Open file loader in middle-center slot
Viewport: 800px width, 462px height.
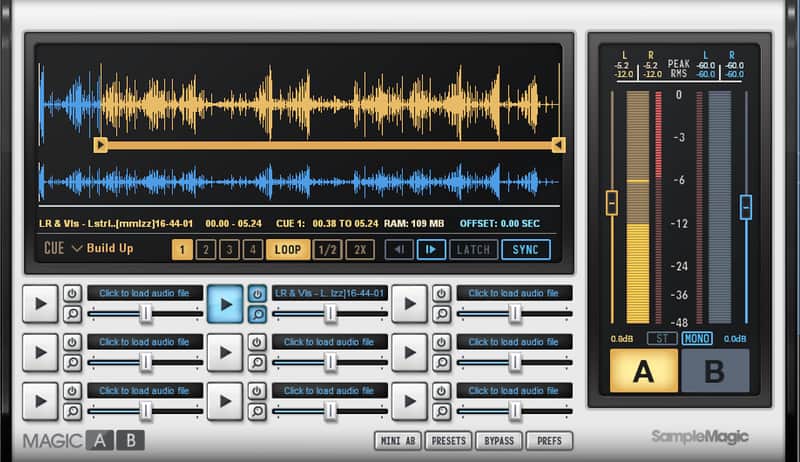tap(329, 342)
